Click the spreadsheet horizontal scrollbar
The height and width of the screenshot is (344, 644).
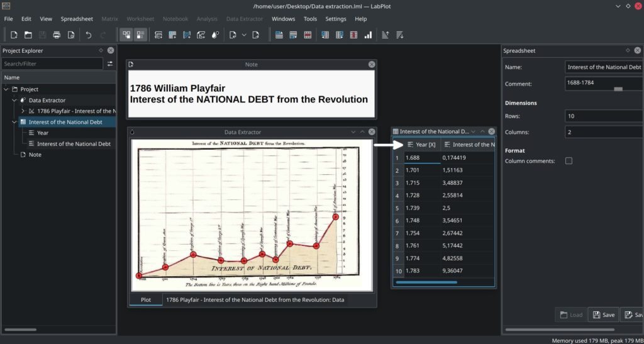(x=426, y=282)
